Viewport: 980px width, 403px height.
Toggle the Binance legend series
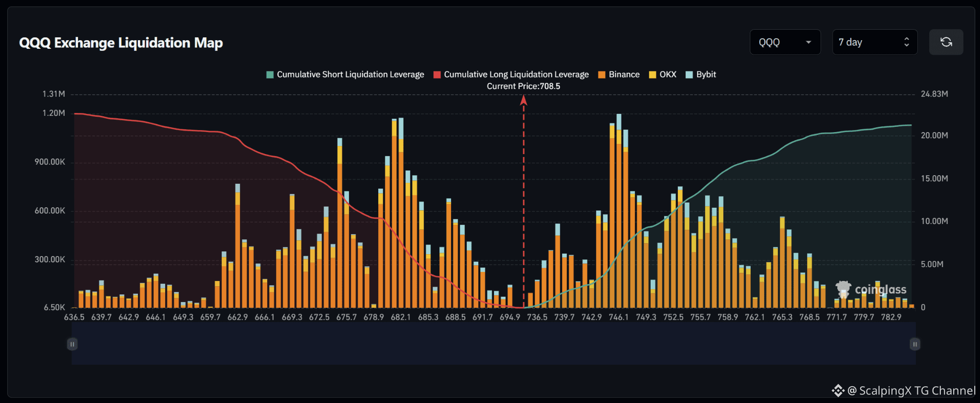click(619, 75)
